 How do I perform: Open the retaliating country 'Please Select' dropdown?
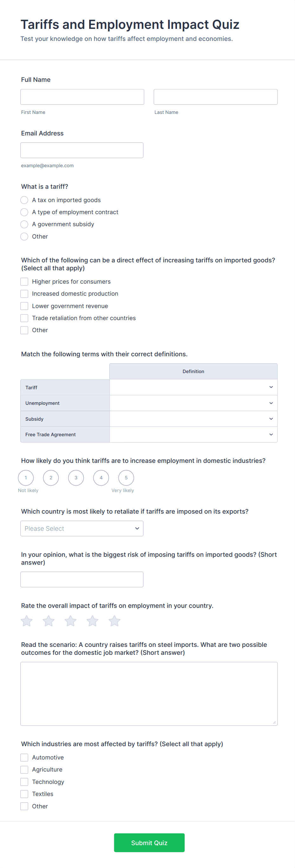(x=82, y=528)
